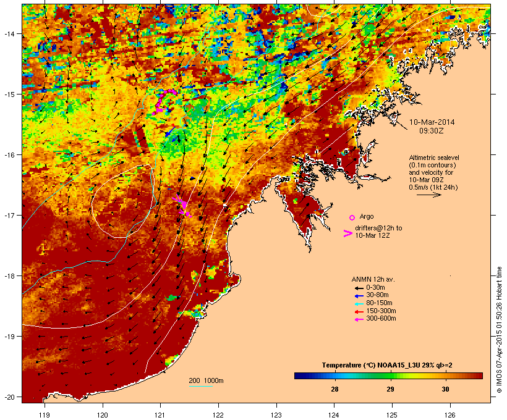The height and width of the screenshot is (420, 507).
Task: Click the 'drifters@12h to' label
Action: [x=378, y=228]
